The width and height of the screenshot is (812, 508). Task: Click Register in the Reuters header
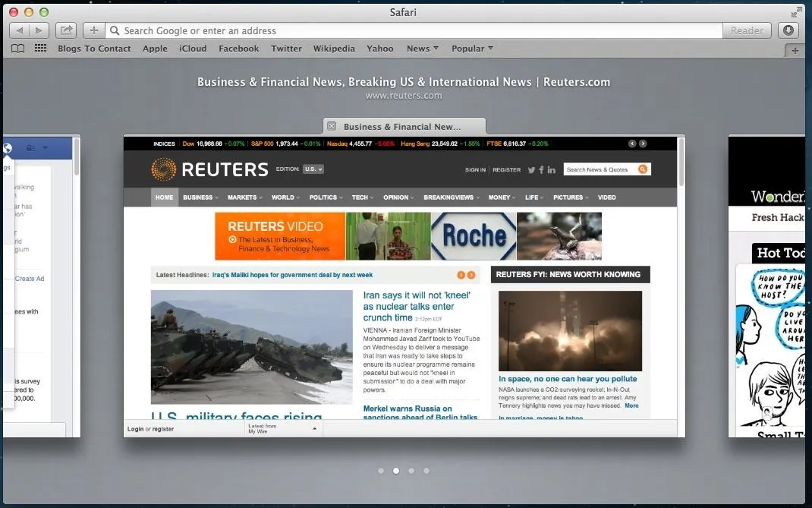coord(506,169)
